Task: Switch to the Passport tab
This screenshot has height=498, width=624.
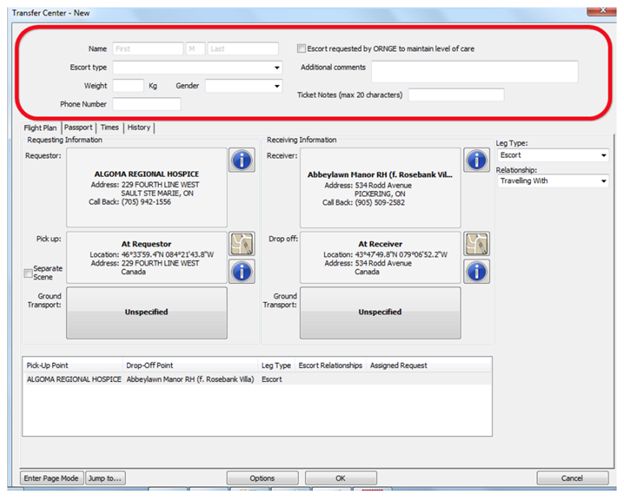Action: [78, 127]
